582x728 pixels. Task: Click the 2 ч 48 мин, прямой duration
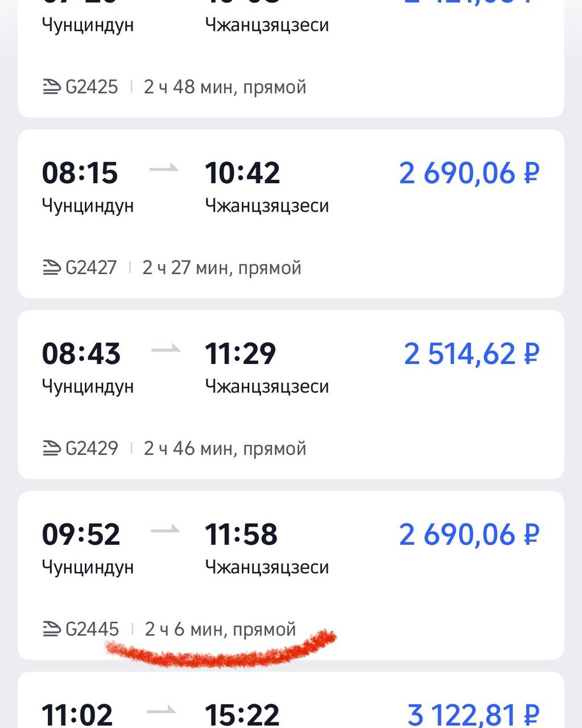pos(225,87)
